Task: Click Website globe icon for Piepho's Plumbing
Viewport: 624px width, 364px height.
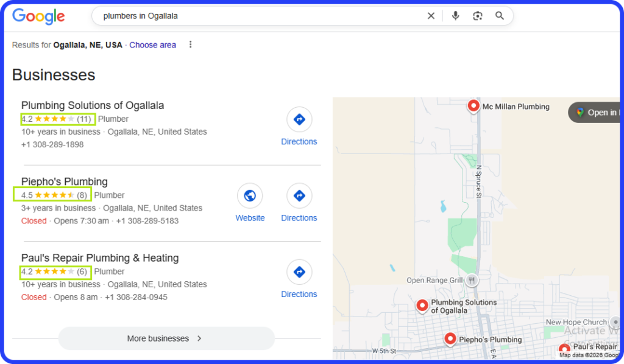Action: tap(250, 195)
